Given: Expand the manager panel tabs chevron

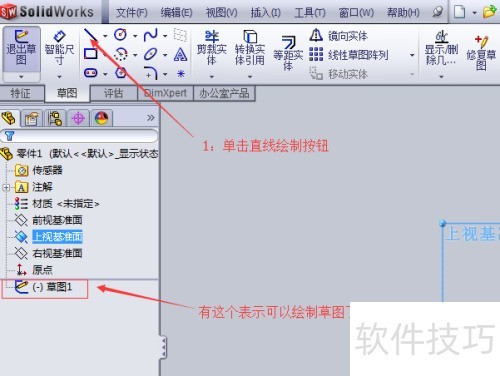Looking at the screenshot, I should (151, 118).
